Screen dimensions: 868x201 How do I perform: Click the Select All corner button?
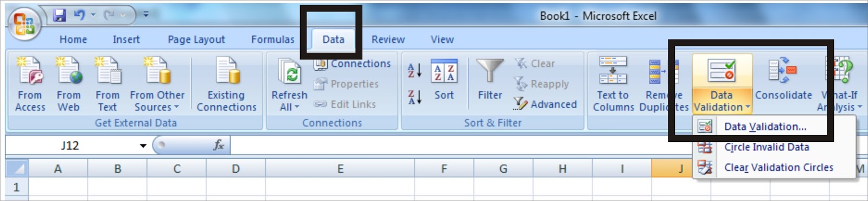tap(17, 169)
